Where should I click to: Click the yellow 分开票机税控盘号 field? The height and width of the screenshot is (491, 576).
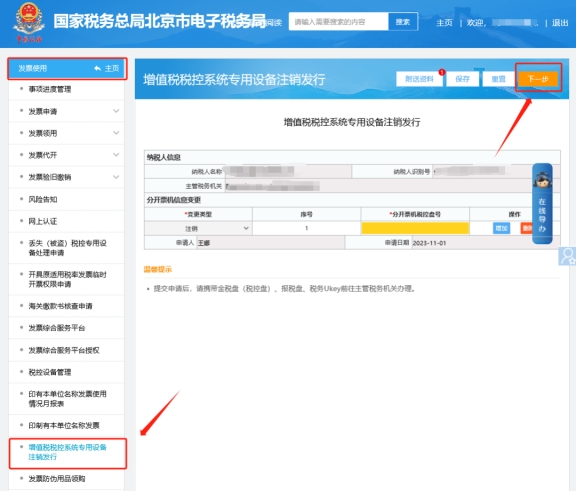point(415,228)
